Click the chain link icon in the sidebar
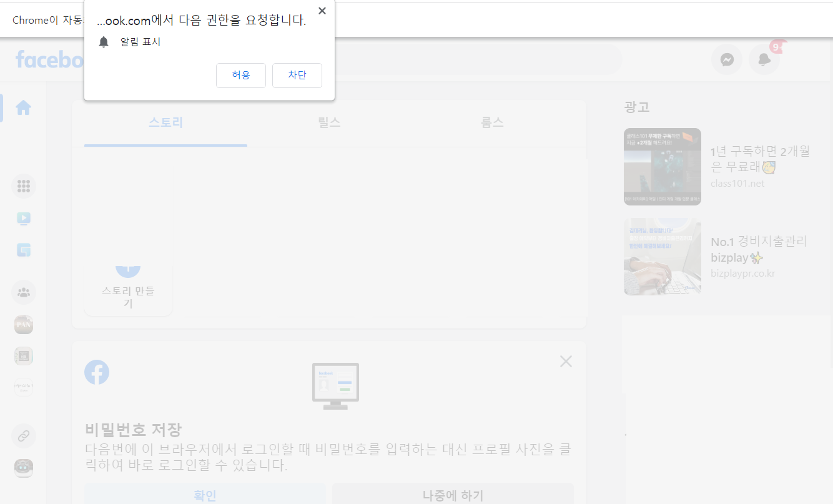The width and height of the screenshot is (833, 504). 24,436
